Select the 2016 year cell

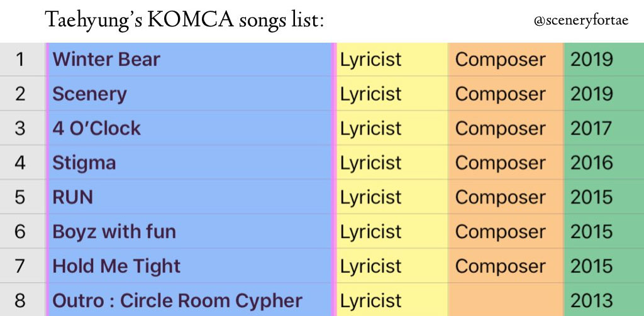[602, 163]
